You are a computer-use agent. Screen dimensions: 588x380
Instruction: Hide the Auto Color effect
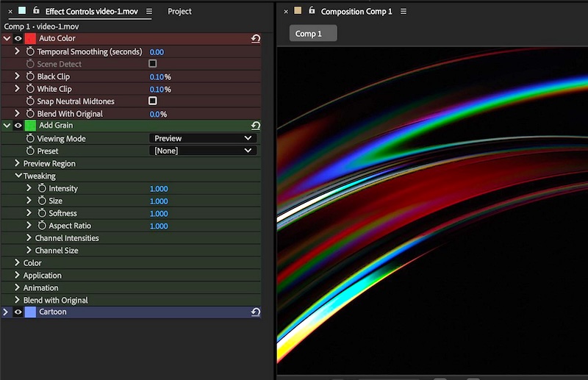tap(18, 38)
